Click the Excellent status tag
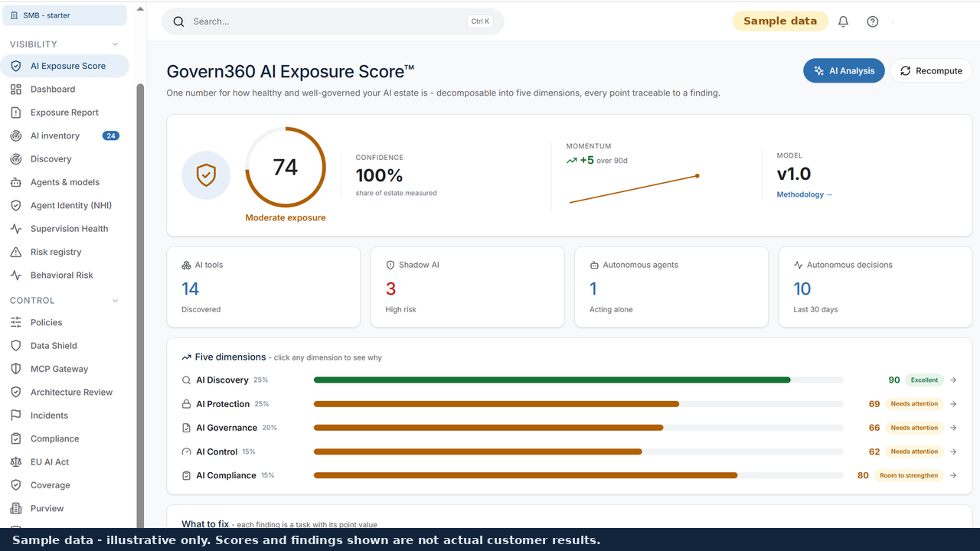The height and width of the screenshot is (551, 980). click(924, 380)
